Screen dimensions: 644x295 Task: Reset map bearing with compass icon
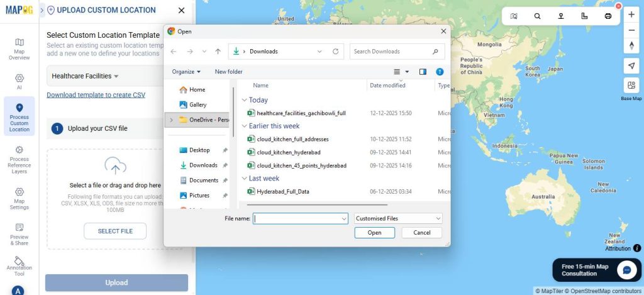click(x=631, y=46)
